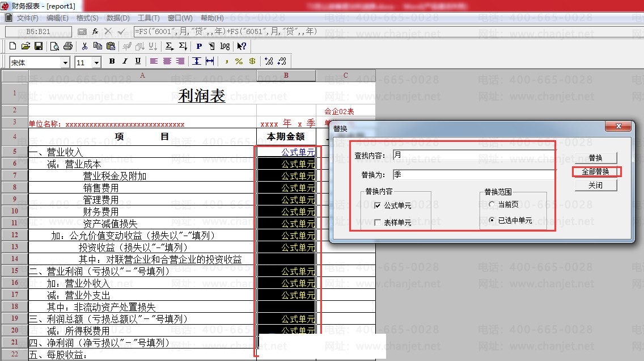Open the 编辑(E) menu
Viewport: 644px width, 361px height.
click(x=57, y=18)
